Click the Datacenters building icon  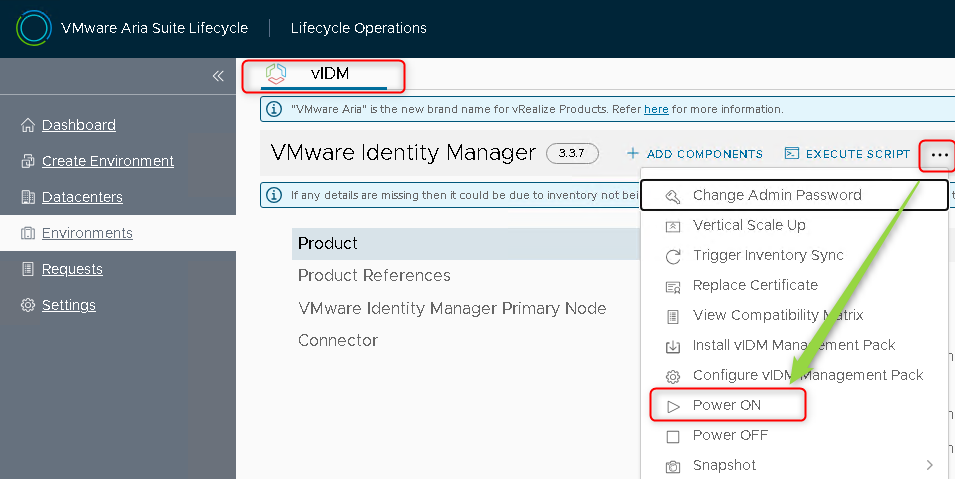point(28,197)
